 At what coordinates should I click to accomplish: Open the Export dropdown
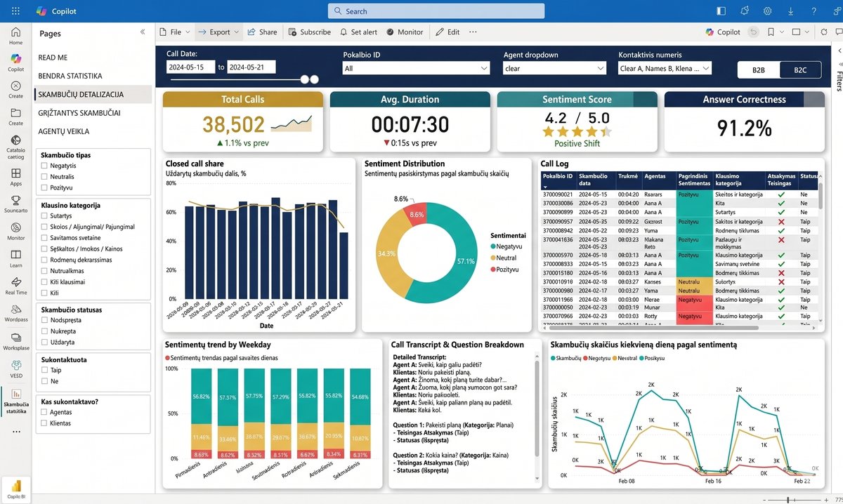click(x=218, y=32)
